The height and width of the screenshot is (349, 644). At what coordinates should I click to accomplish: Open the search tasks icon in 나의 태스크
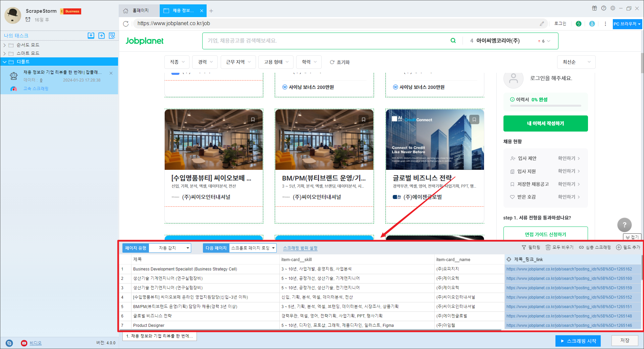[112, 36]
